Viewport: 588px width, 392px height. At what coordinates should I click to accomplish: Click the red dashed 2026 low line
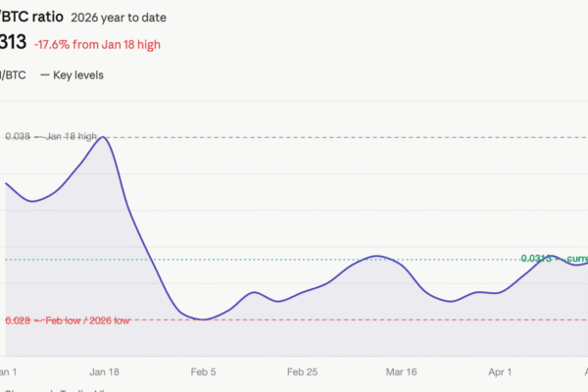pyautogui.click(x=392, y=320)
